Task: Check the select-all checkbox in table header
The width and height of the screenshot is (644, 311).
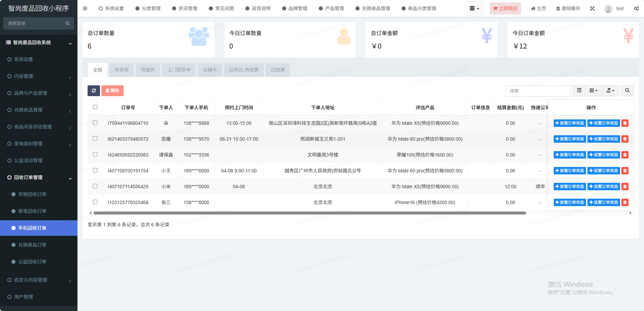Action: [x=95, y=107]
